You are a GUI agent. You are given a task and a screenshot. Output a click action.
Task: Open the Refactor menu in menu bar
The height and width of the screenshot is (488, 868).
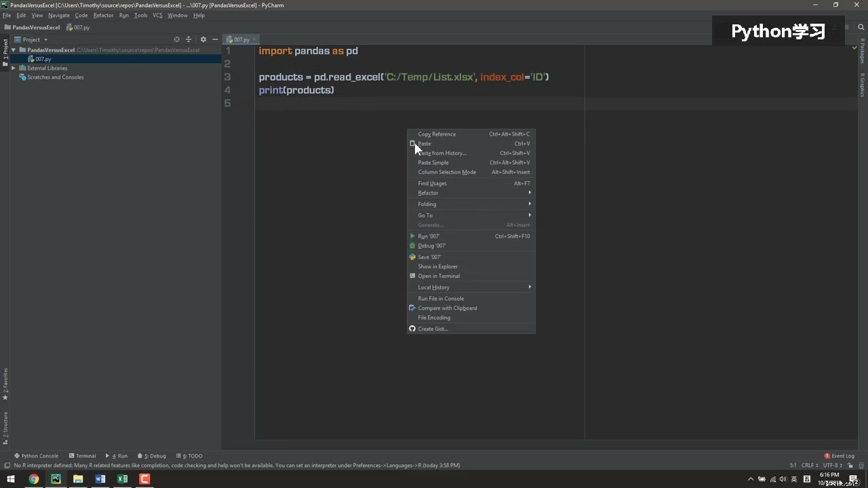(x=103, y=15)
